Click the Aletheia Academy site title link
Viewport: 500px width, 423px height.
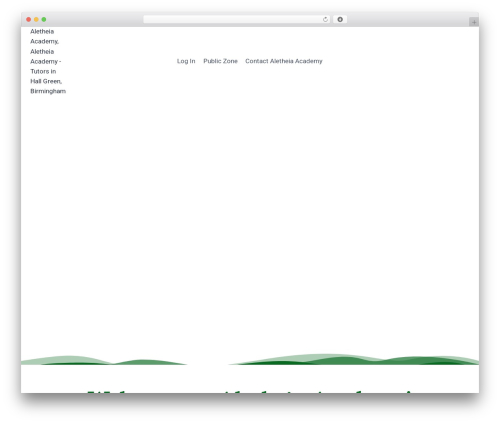(x=48, y=61)
